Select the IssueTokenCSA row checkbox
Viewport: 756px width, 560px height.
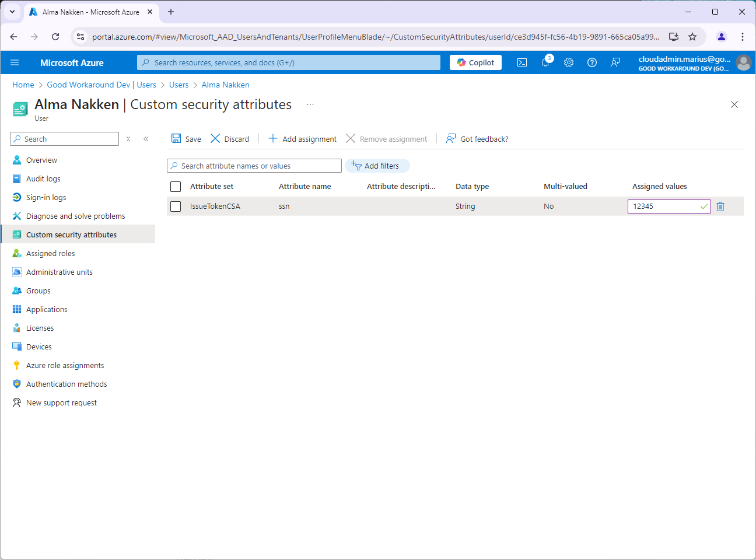(x=176, y=206)
